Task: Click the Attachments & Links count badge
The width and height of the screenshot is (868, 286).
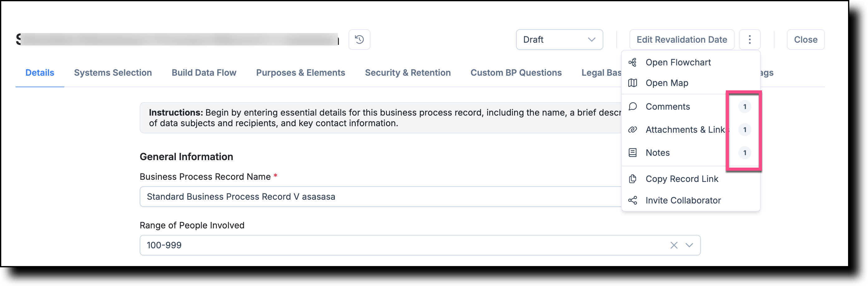Action: click(x=744, y=130)
